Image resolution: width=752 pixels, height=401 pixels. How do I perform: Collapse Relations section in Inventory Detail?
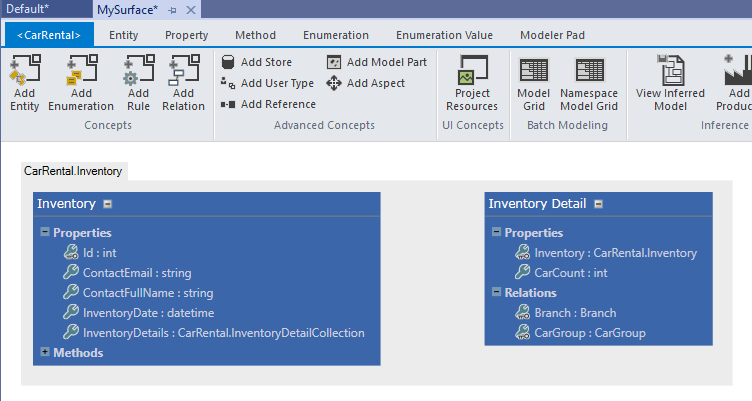[x=497, y=292]
